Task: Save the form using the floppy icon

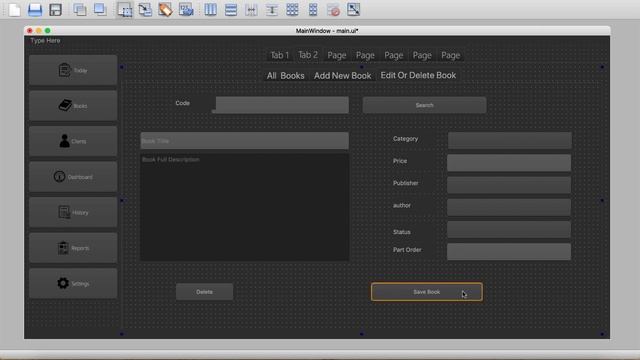Action: (x=56, y=9)
